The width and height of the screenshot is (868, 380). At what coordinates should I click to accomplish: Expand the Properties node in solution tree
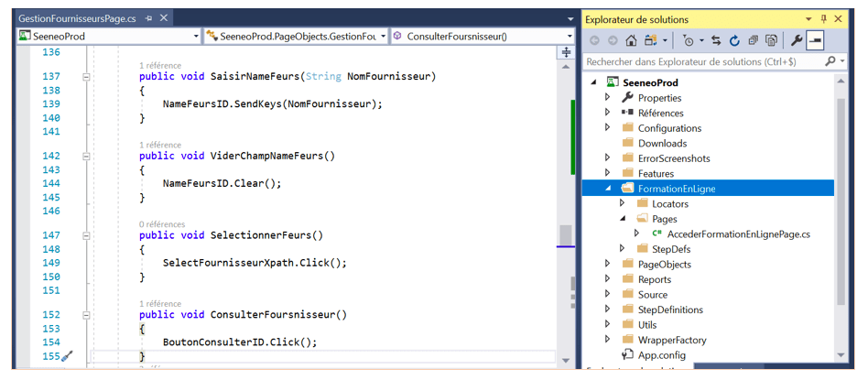(x=608, y=97)
